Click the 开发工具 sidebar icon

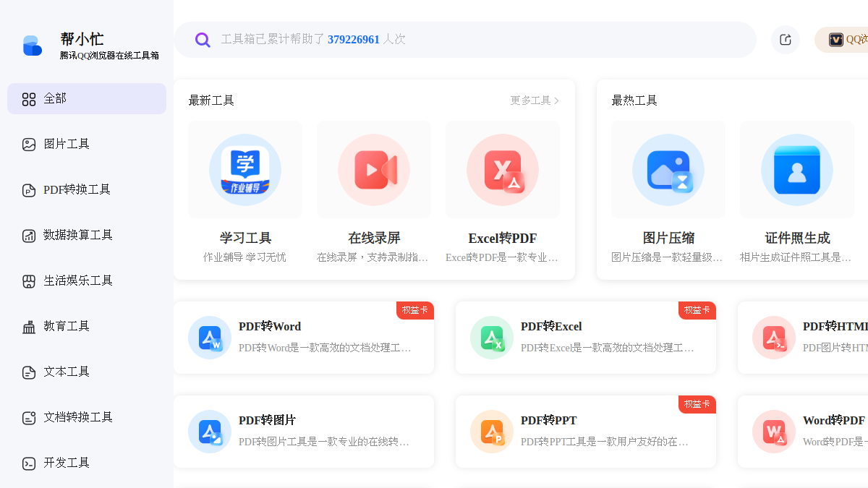29,463
